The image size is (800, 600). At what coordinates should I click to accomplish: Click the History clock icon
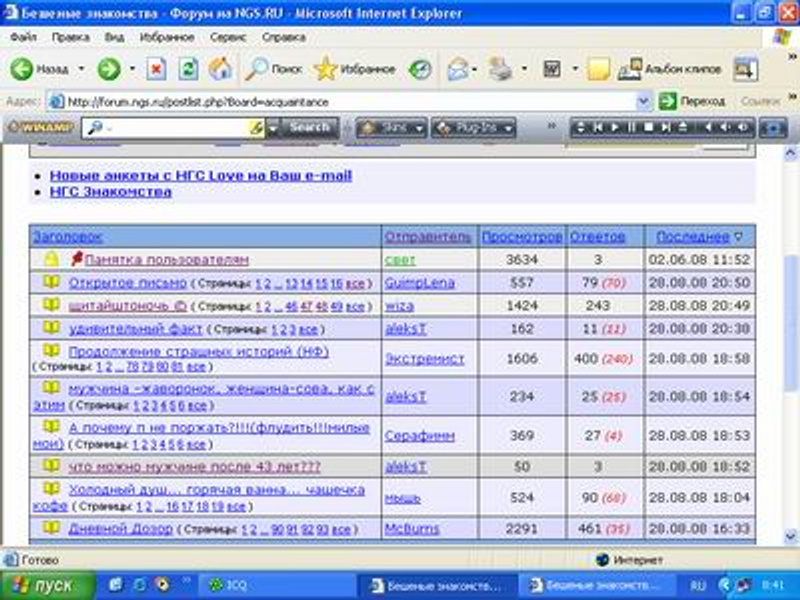tap(421, 69)
